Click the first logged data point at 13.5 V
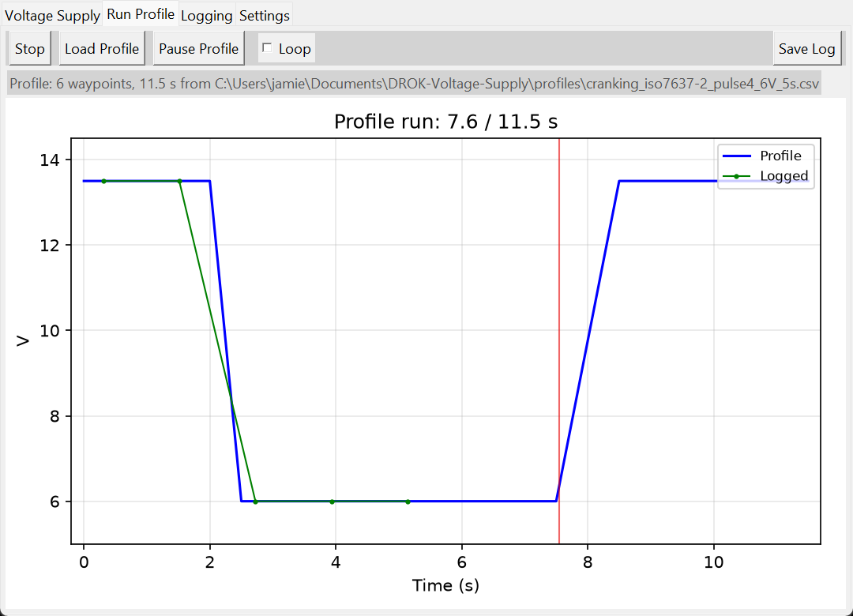Screen dimensions: 853x616 point(104,181)
